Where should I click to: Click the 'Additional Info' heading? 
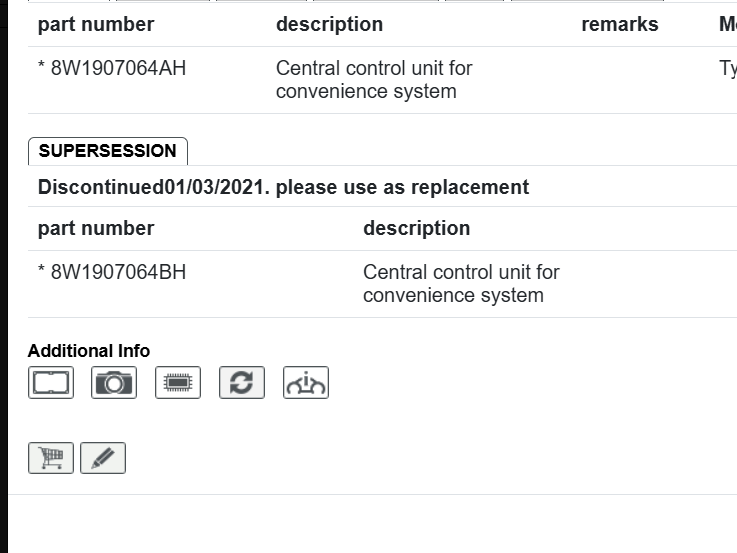tap(89, 351)
